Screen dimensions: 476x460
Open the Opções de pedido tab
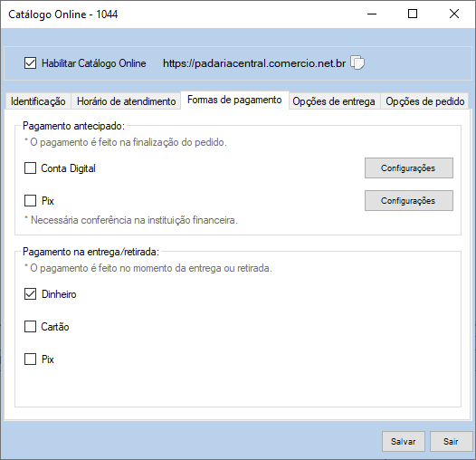425,101
